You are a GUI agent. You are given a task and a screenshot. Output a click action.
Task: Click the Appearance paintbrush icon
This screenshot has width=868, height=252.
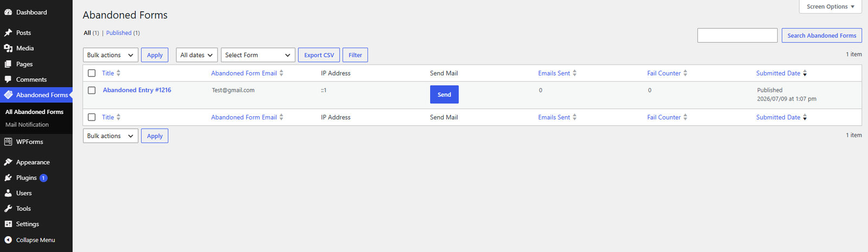tap(8, 162)
